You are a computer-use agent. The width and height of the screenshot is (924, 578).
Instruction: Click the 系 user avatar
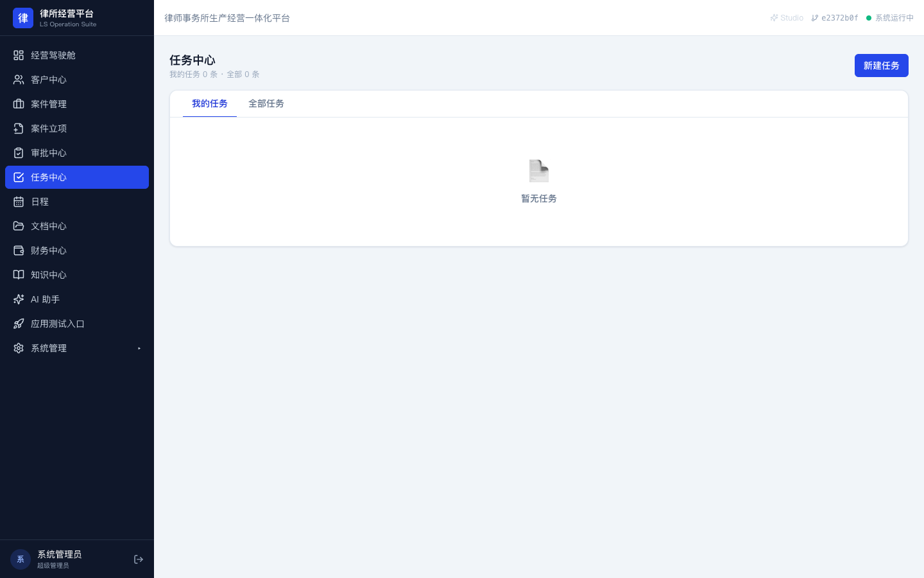point(21,559)
